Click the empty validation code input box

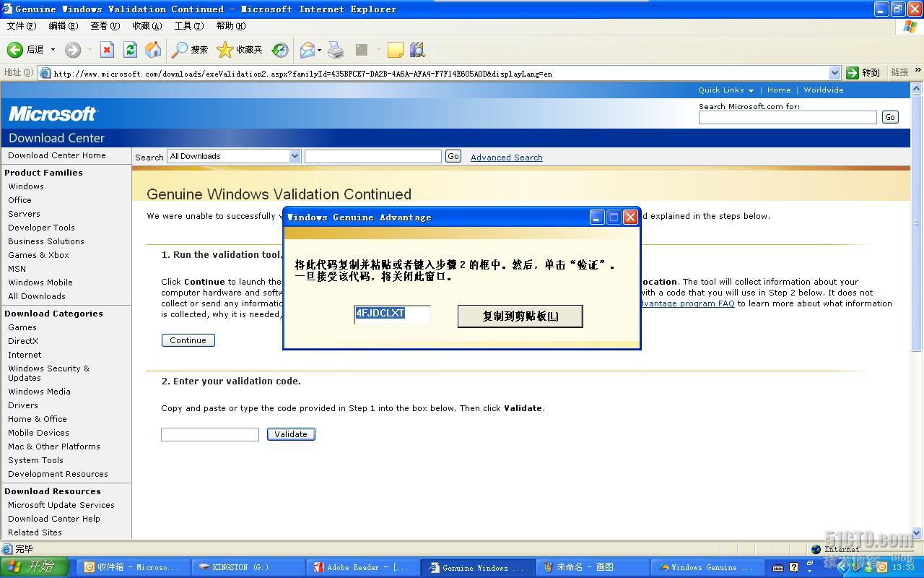coord(210,434)
